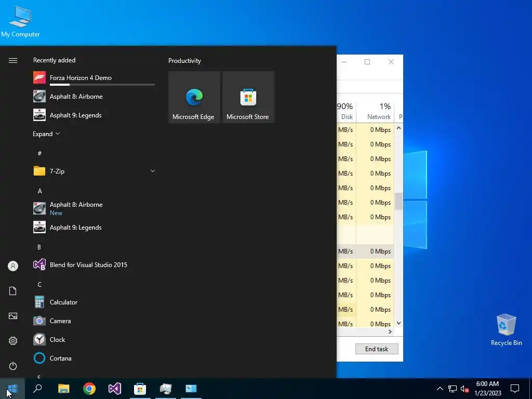This screenshot has width=532, height=399.
Task: Sort by Disk column in Task Manager
Action: point(346,111)
